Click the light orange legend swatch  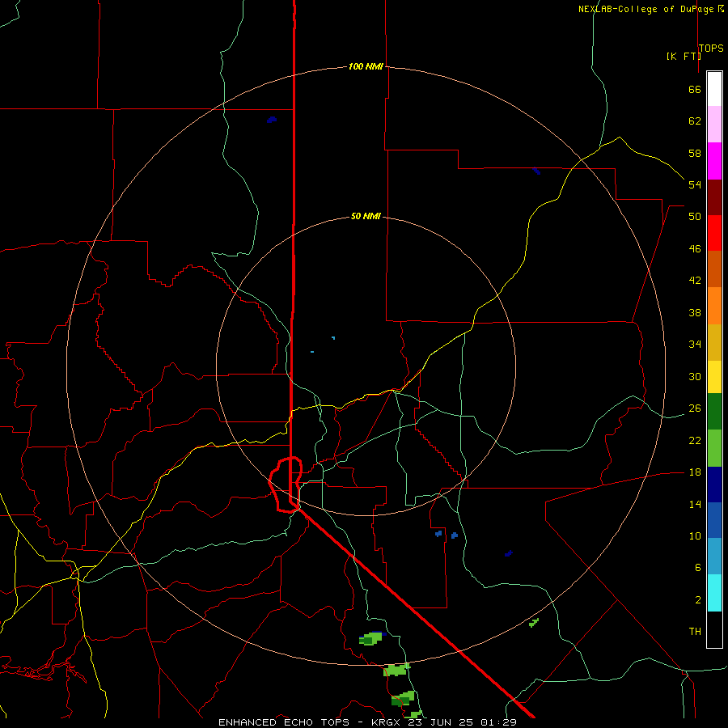714,306
